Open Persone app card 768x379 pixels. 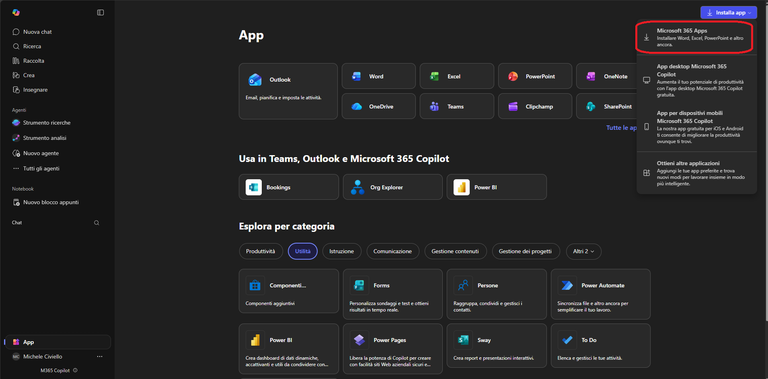coord(497,294)
